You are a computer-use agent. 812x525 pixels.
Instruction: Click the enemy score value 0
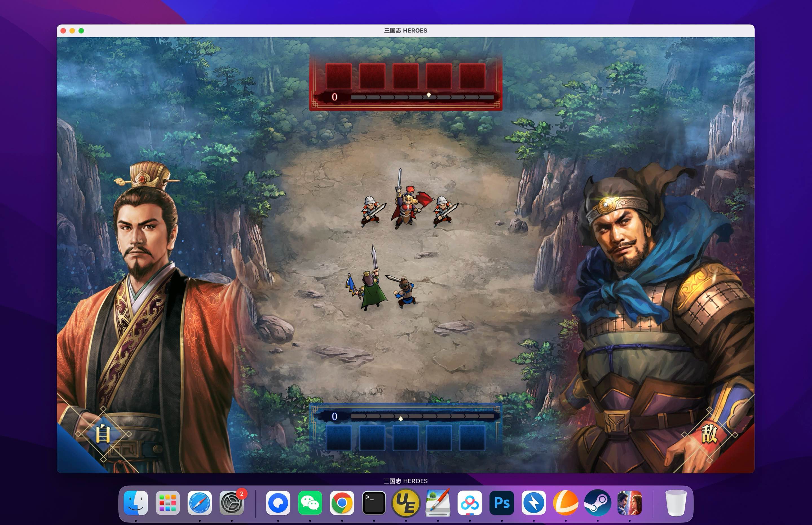334,97
